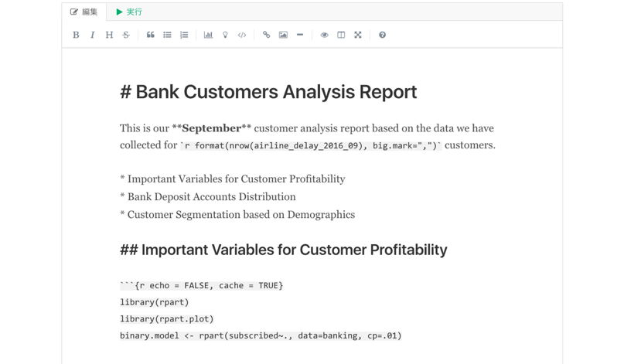
Task: Apply italic formatting
Action: tap(93, 35)
